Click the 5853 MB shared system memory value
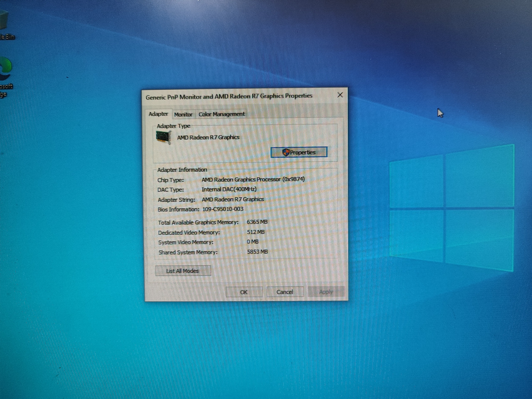This screenshot has width=532, height=399. (257, 252)
